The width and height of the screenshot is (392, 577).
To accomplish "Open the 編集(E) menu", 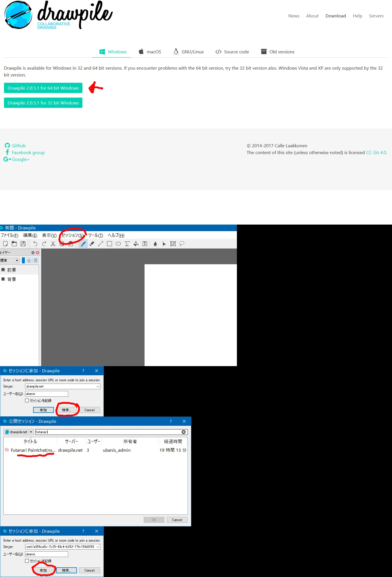I will point(30,235).
